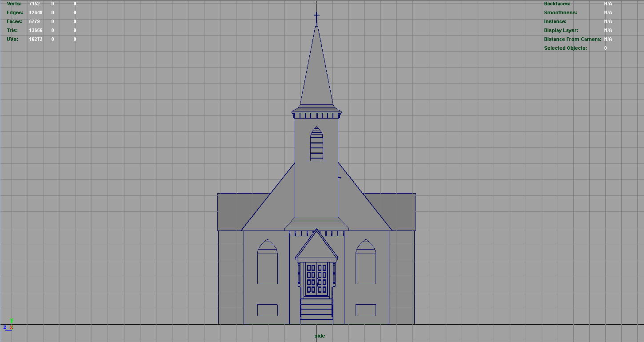Click the Verts: heads-up label
This screenshot has height=342, width=644.
[14, 4]
